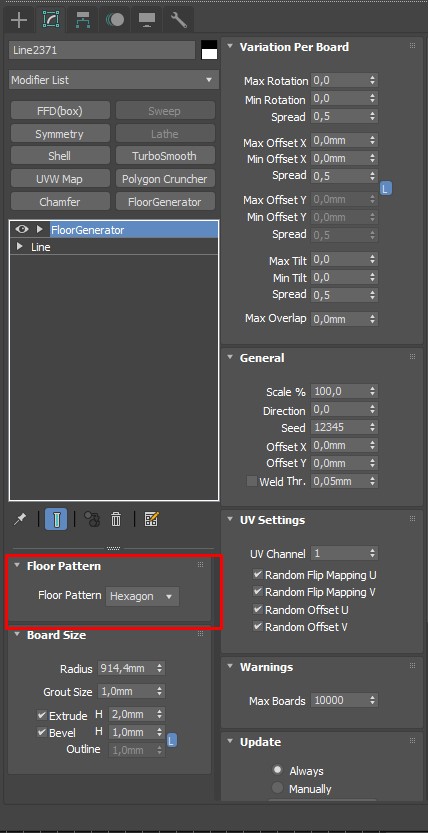Uncheck Random Flip Mapping U

(x=258, y=574)
